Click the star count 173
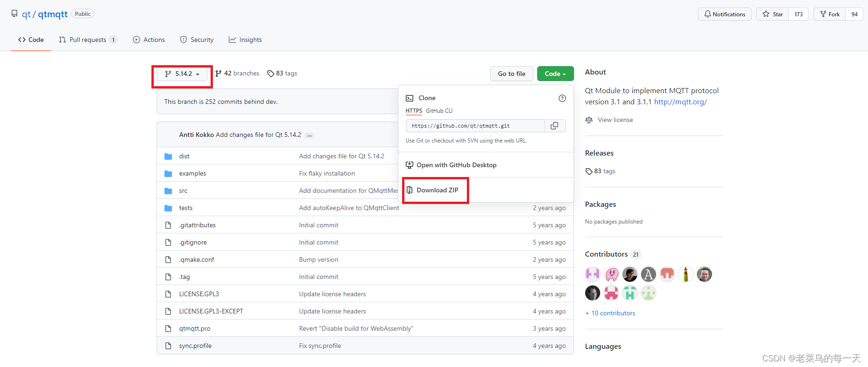The width and height of the screenshot is (868, 367). pyautogui.click(x=799, y=14)
